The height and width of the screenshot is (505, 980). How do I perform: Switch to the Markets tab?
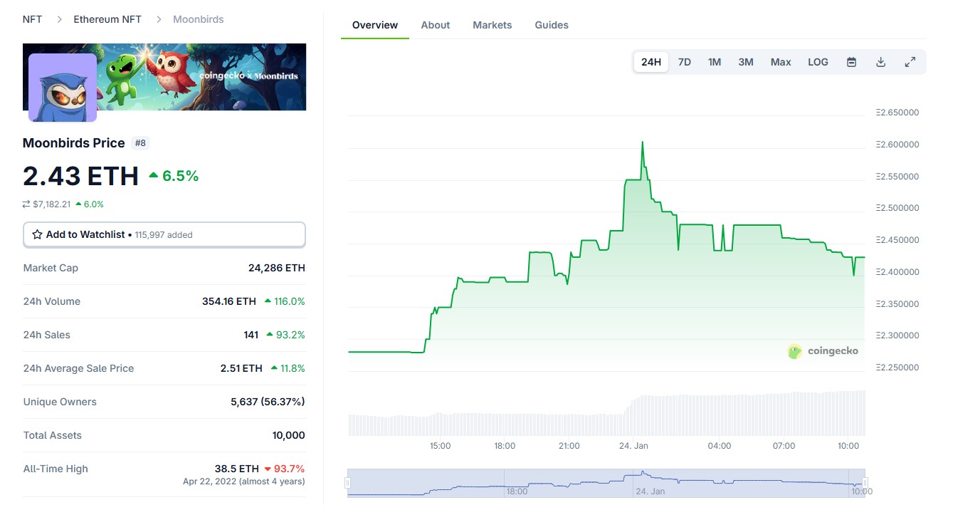(492, 25)
